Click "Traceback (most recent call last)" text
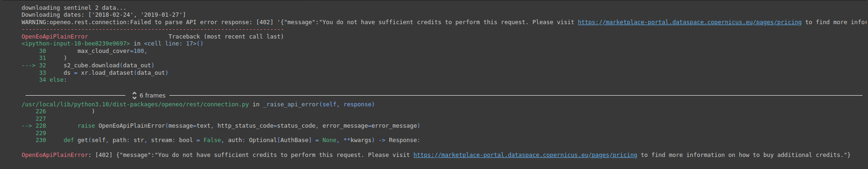 click(226, 37)
